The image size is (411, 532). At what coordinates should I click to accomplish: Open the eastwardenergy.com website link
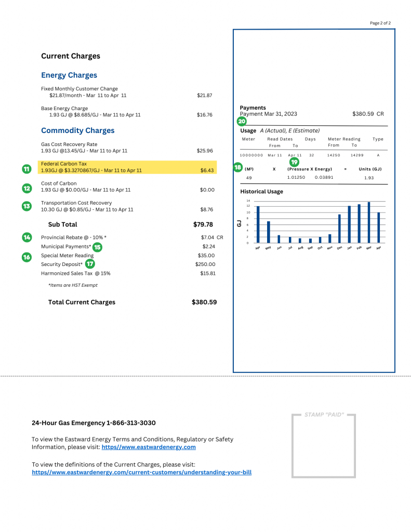tap(149, 447)
